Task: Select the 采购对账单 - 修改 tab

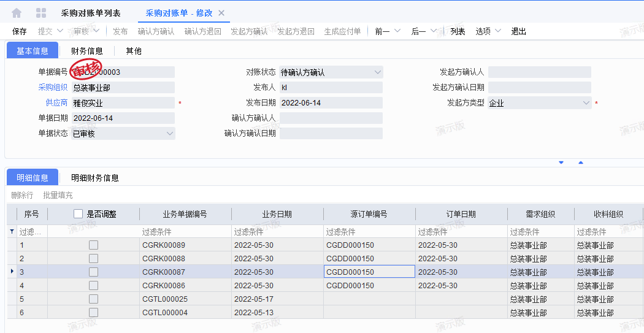Action: pyautogui.click(x=179, y=13)
